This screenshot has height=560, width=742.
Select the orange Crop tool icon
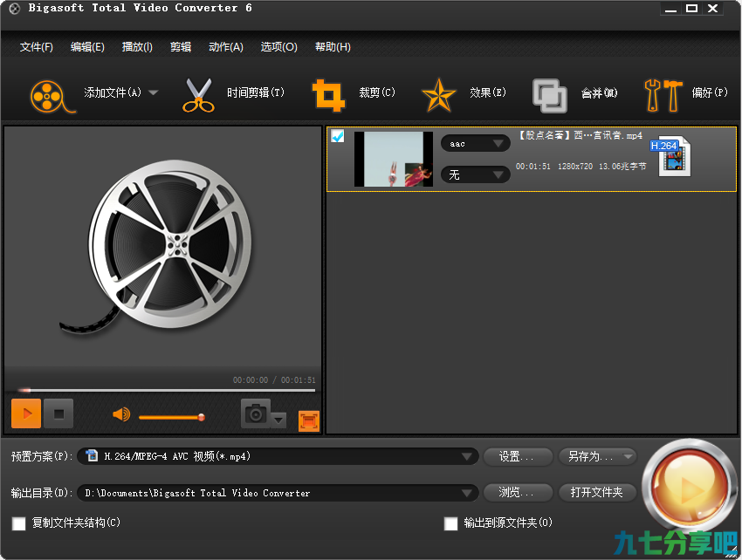pyautogui.click(x=328, y=95)
